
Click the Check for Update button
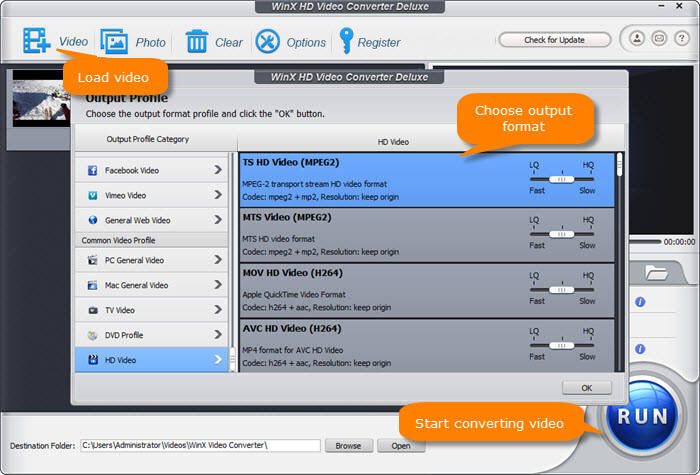coord(554,40)
